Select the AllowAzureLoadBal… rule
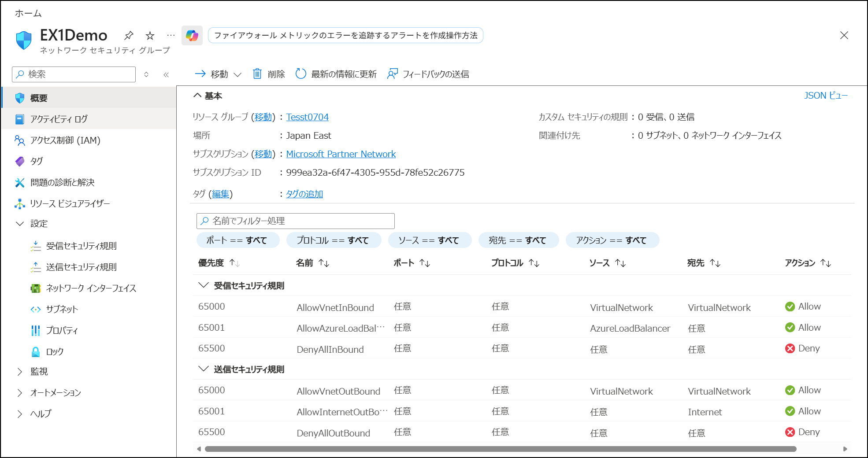This screenshot has width=868, height=458. 341,328
